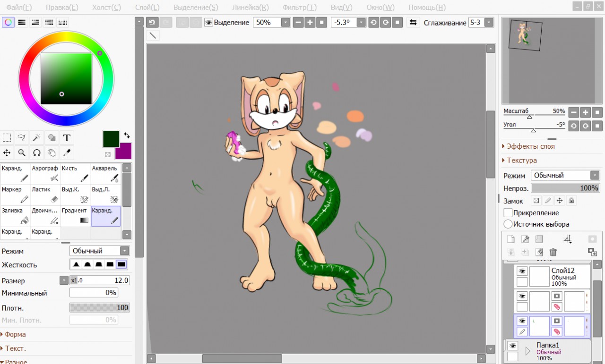The height and width of the screenshot is (364, 605).
Task: Select the rotate view tool
Action: [x=36, y=152]
